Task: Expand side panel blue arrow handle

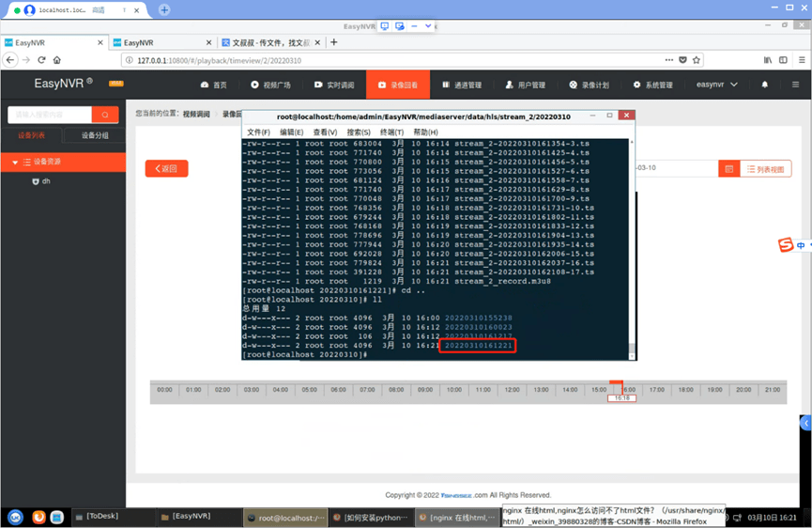Action: [x=805, y=423]
